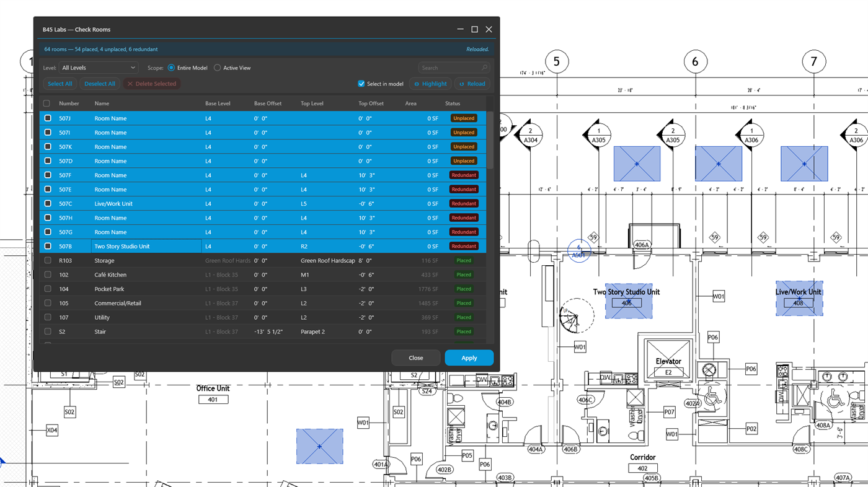Click room tag 406 on the floor plan

pos(626,303)
